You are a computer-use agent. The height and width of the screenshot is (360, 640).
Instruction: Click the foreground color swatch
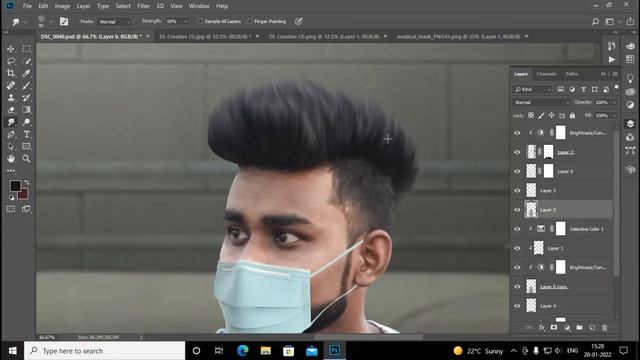click(16, 186)
